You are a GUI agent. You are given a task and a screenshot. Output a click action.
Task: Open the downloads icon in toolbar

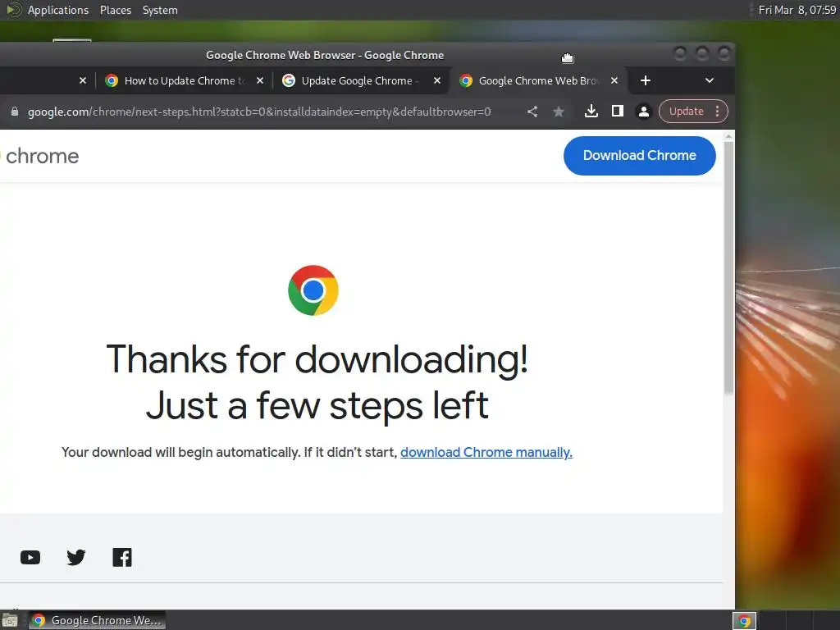coord(591,111)
